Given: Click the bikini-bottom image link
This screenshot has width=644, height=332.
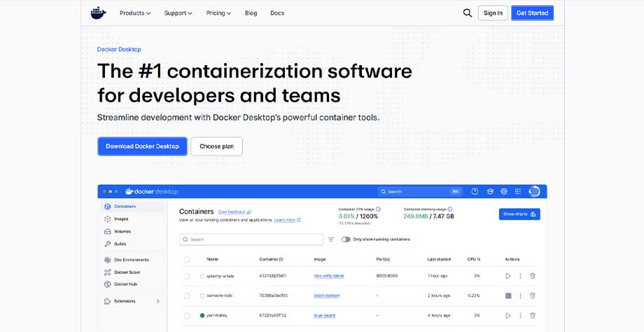Looking at the screenshot, I should tap(327, 296).
